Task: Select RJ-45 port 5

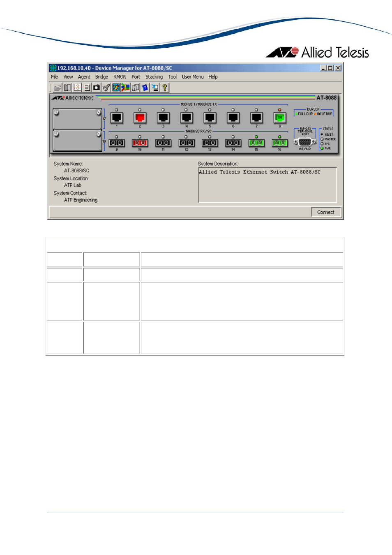Action: point(210,118)
